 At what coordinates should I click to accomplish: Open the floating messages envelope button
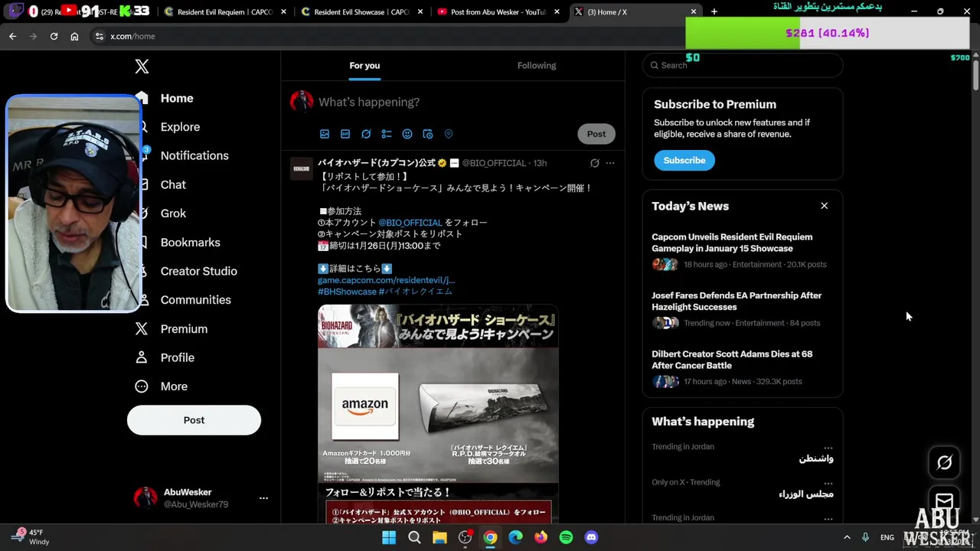[x=944, y=501]
